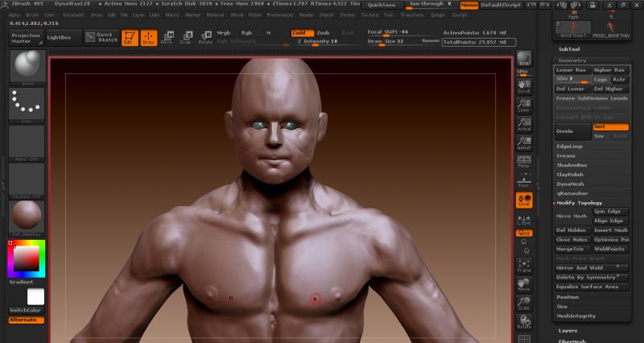This screenshot has width=644, height=343.
Task: Click the BPR render icon
Action: pyautogui.click(x=524, y=59)
